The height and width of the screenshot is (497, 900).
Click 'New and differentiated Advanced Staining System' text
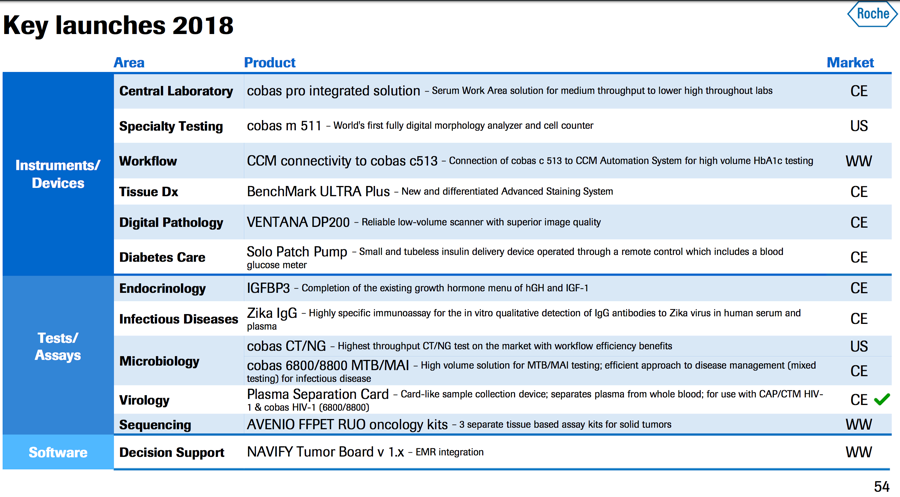(x=507, y=192)
